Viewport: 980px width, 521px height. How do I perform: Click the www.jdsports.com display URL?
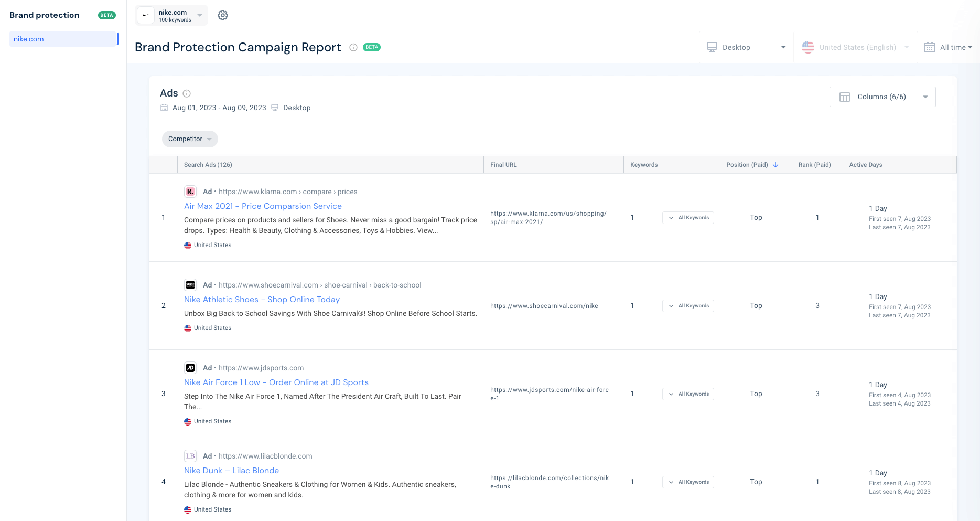(261, 368)
